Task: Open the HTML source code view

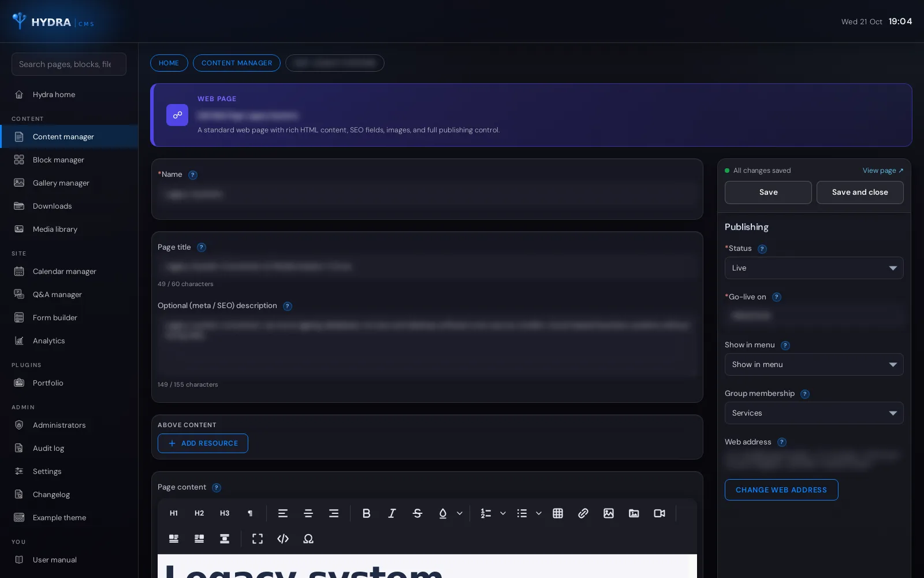Action: tap(283, 539)
